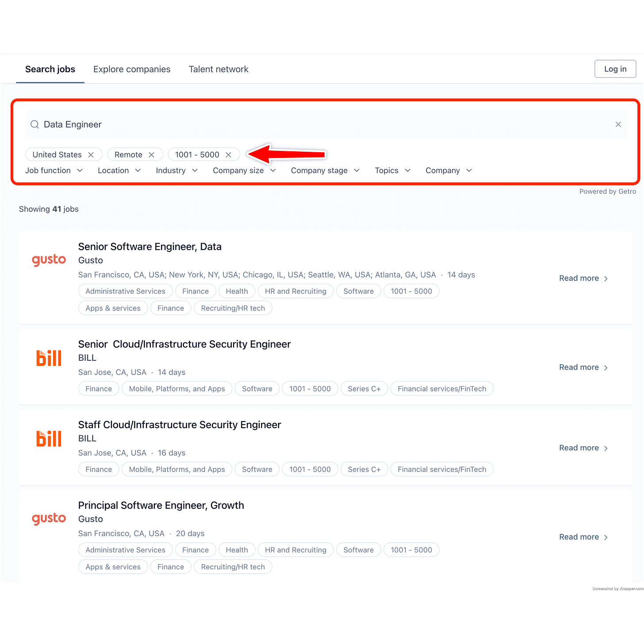The height and width of the screenshot is (644, 644).
Task: Open Read more for Staff Cloud/Infrastructure Security Engineer
Action: pyautogui.click(x=583, y=448)
